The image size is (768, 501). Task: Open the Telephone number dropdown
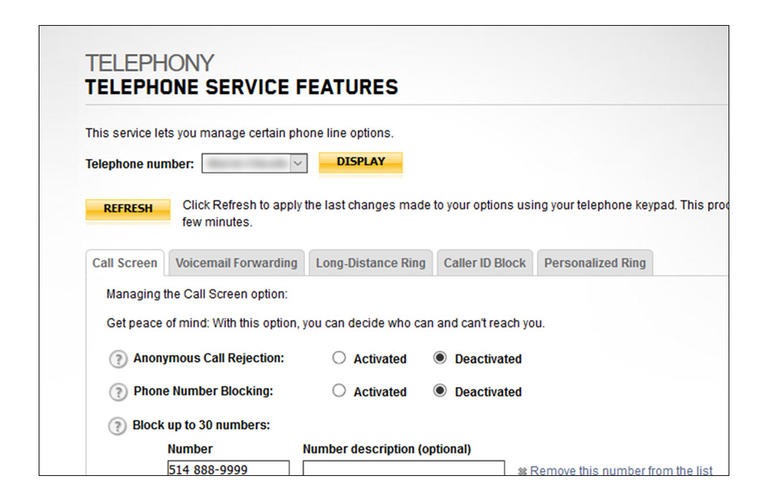(x=254, y=163)
